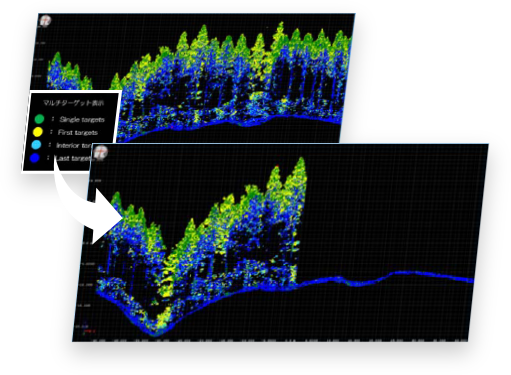Image resolution: width=511 pixels, height=375 pixels.
Task: Click the green Single targets dot
Action: pos(39,119)
